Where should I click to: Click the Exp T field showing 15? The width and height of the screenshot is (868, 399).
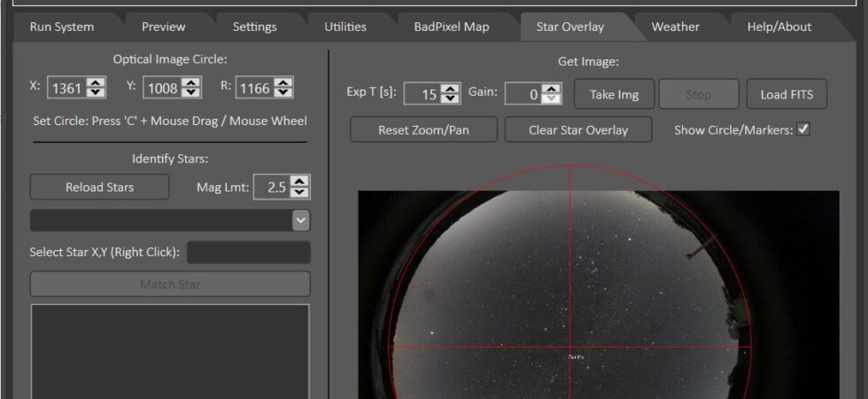click(423, 94)
